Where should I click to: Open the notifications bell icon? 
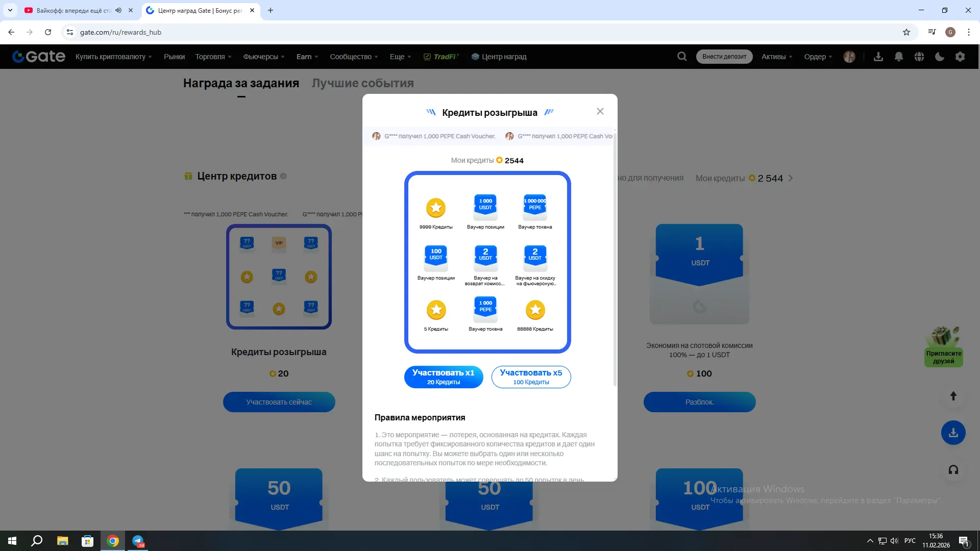899,57
